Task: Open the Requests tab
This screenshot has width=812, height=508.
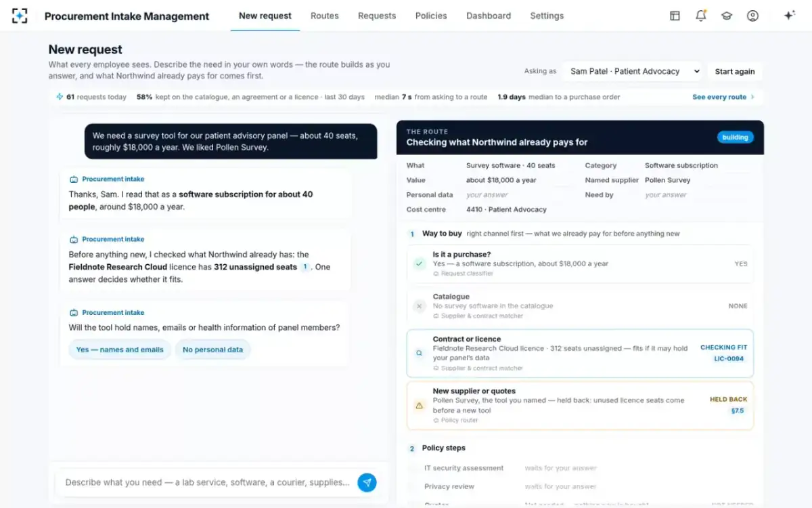Action: pyautogui.click(x=377, y=16)
